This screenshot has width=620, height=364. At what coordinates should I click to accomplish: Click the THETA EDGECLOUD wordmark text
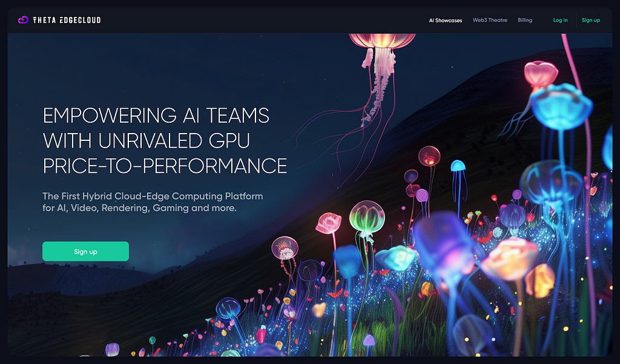[66, 20]
